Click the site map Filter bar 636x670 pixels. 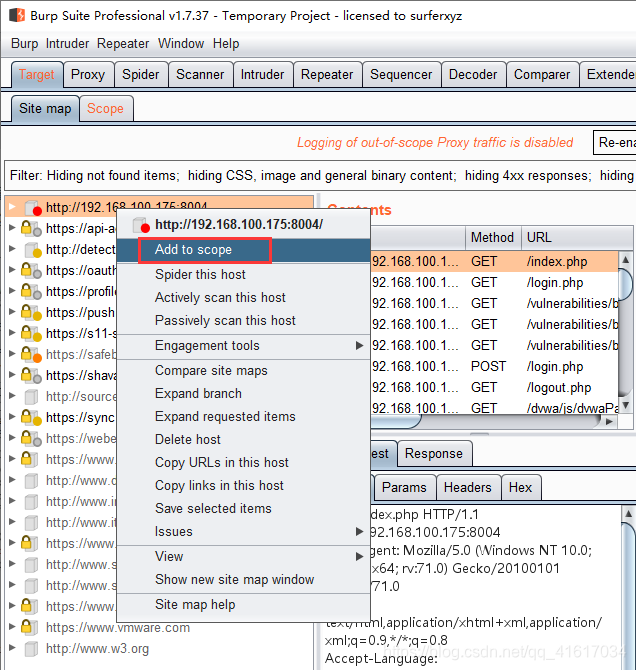point(320,176)
